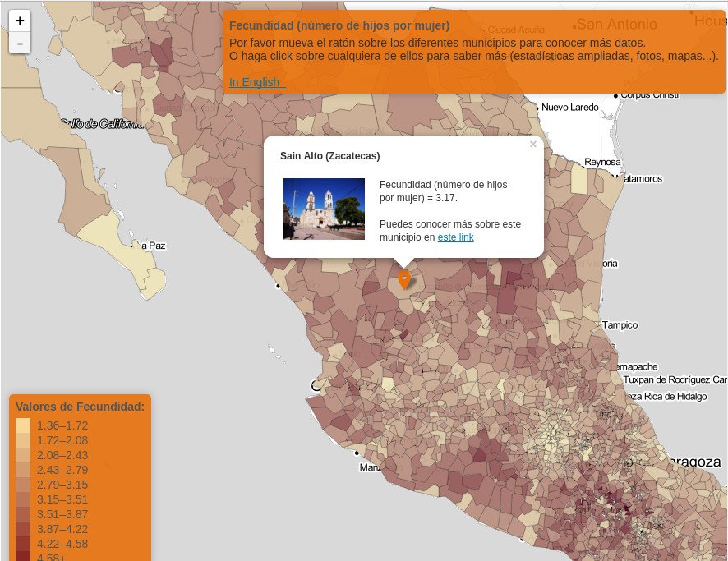Viewport: 728px width, 561px height.
Task: Click the Sain Alto church photo
Action: (x=323, y=209)
